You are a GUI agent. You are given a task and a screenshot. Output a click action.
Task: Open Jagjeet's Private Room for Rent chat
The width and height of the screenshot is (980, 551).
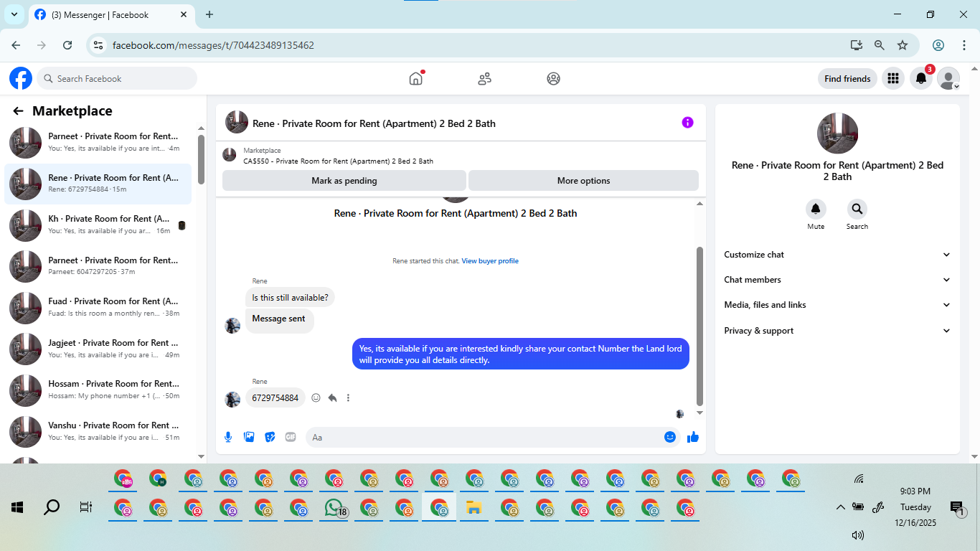coord(98,349)
